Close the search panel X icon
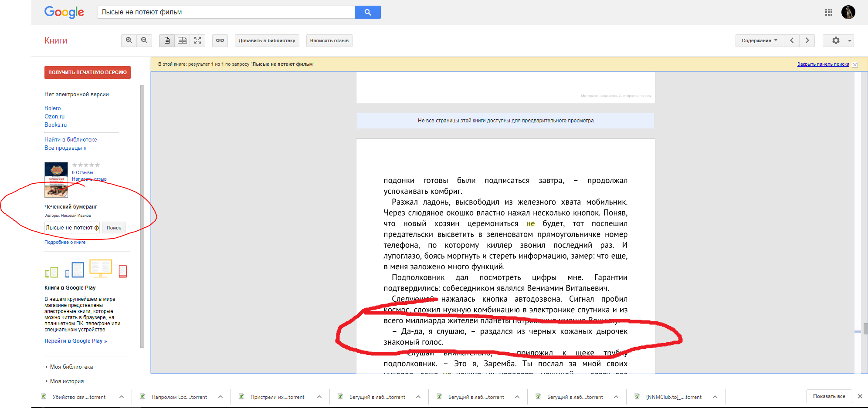Screen dimensions: 868x408 (855, 64)
